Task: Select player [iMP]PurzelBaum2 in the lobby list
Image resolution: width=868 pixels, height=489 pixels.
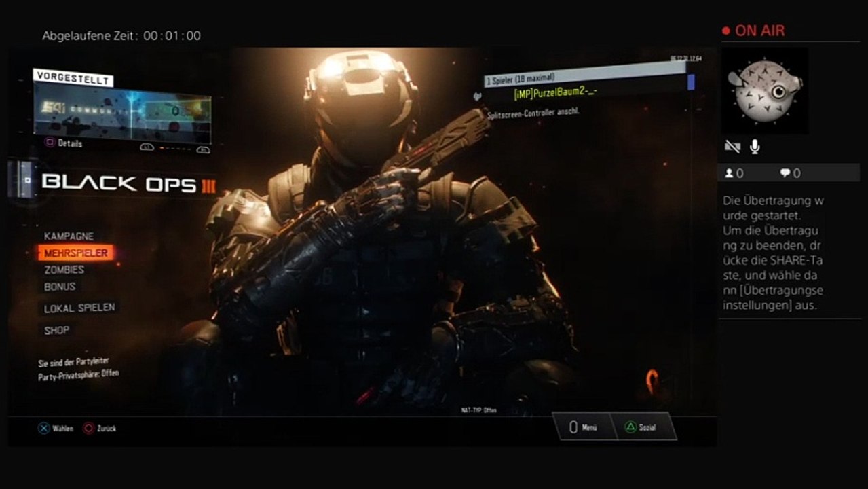Action: [x=556, y=92]
